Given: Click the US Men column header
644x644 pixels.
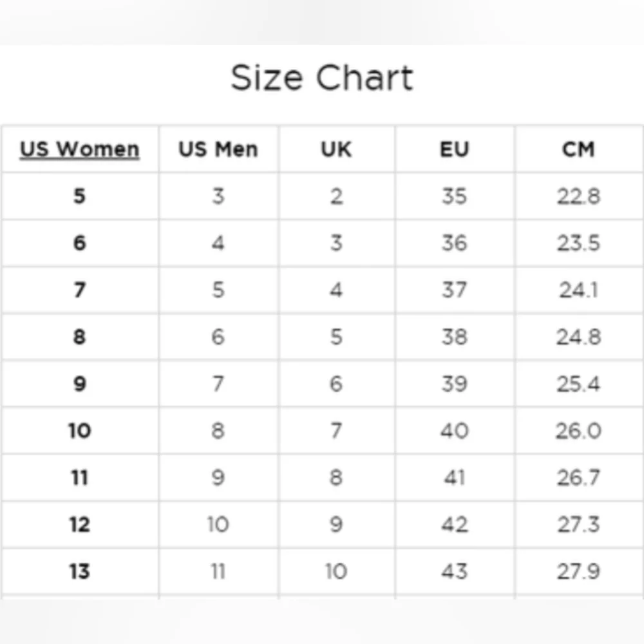Looking at the screenshot, I should 218,149.
